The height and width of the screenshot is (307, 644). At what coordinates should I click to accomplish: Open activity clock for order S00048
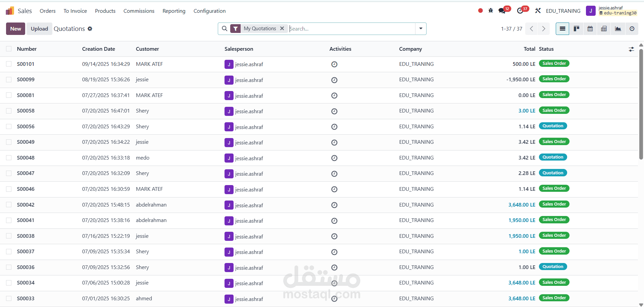[334, 158]
